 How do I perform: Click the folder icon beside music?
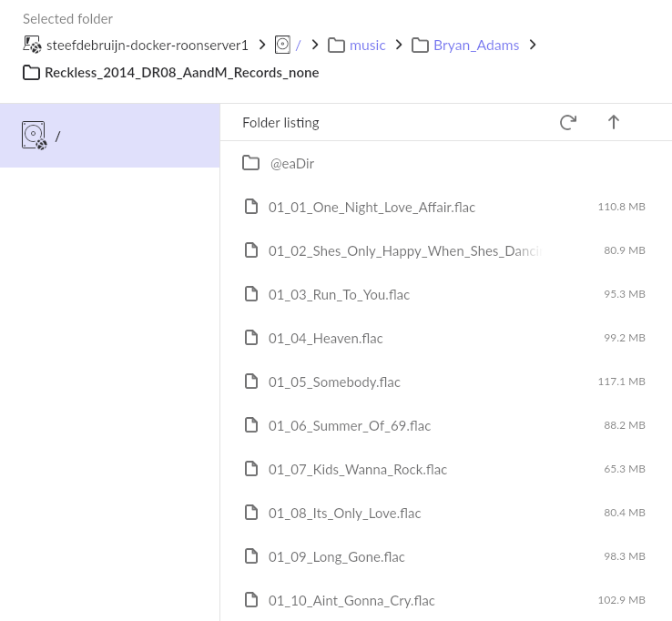point(336,45)
